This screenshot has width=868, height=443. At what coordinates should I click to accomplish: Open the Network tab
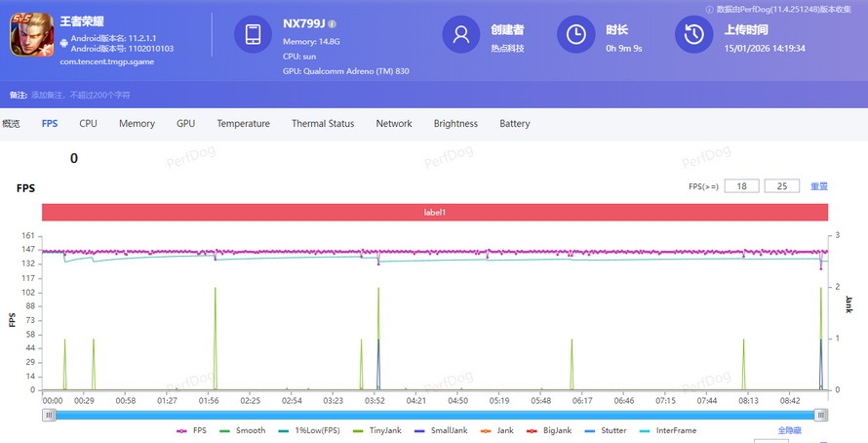[x=394, y=124]
